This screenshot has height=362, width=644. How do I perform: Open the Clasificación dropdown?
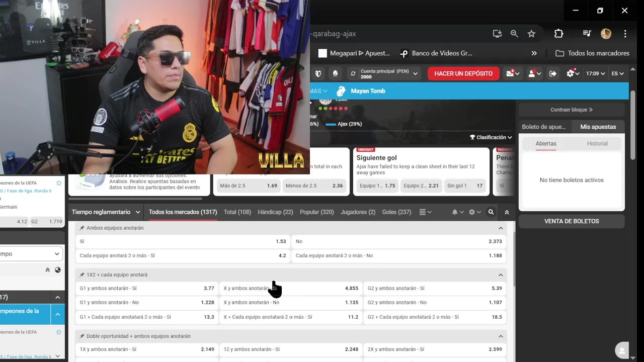[x=491, y=137]
